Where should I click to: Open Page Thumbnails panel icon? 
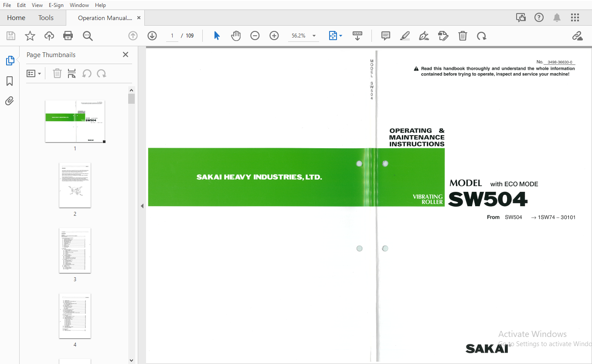(10, 61)
